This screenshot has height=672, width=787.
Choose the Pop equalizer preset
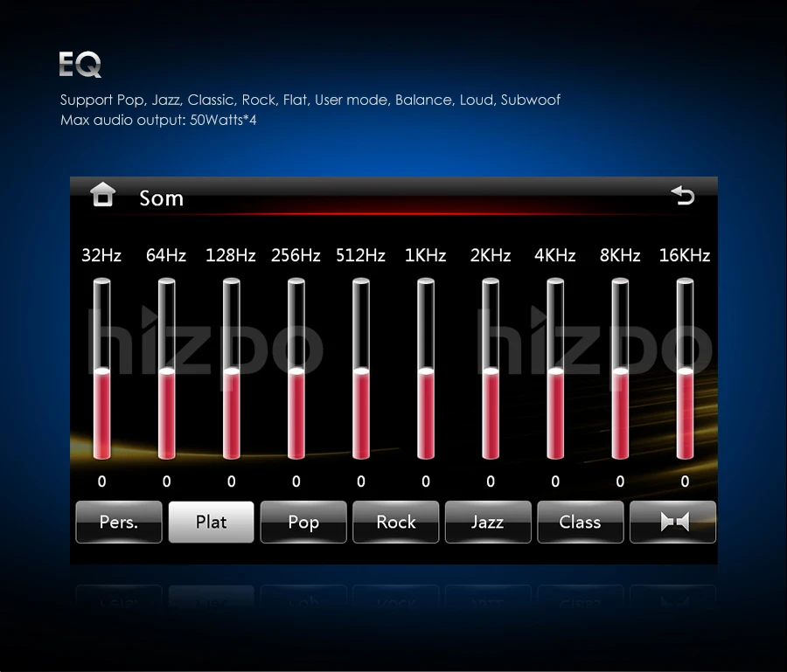[x=303, y=522]
